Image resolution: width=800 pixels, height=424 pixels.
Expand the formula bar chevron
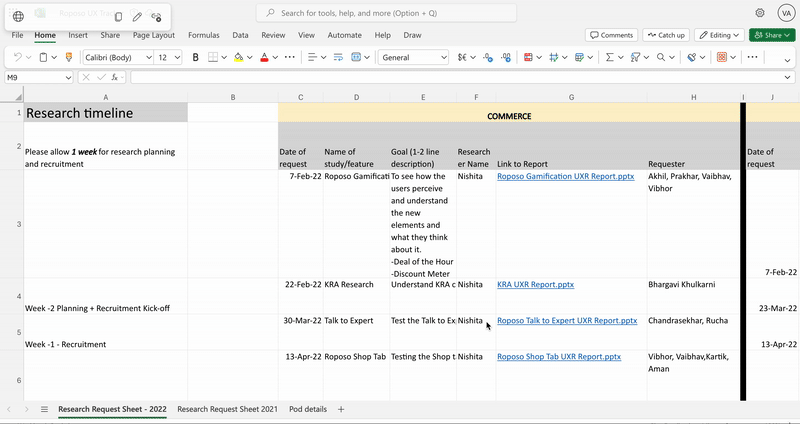coord(788,78)
